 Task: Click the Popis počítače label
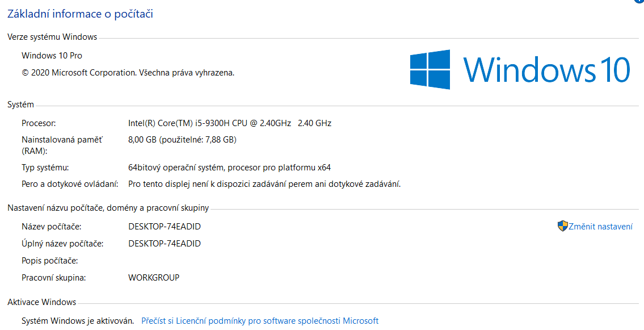pos(50,261)
